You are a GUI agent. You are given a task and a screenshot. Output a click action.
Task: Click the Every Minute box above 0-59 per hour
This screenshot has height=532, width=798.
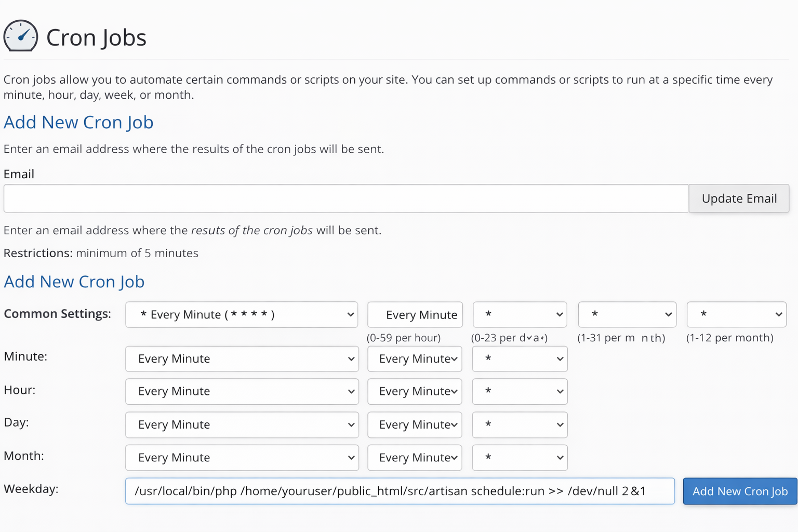point(415,315)
